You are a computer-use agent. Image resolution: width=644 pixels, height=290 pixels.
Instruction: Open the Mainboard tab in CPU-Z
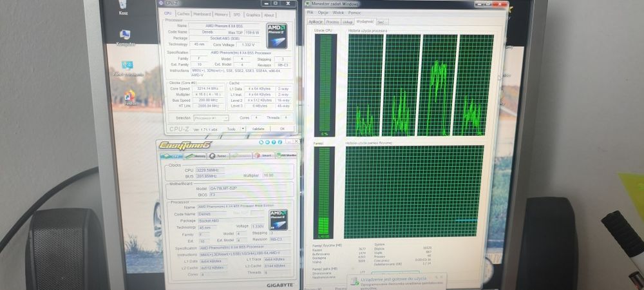tap(202, 14)
